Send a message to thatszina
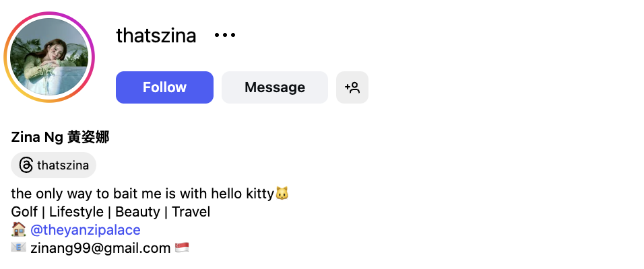This screenshot has height=269, width=644. 274,87
